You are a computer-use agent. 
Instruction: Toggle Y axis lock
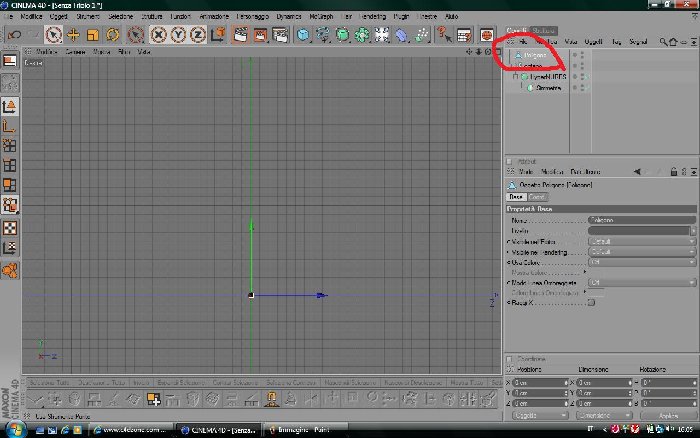178,34
